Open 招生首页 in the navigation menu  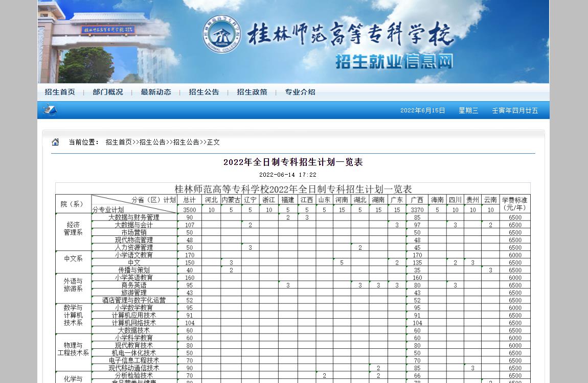(60, 92)
